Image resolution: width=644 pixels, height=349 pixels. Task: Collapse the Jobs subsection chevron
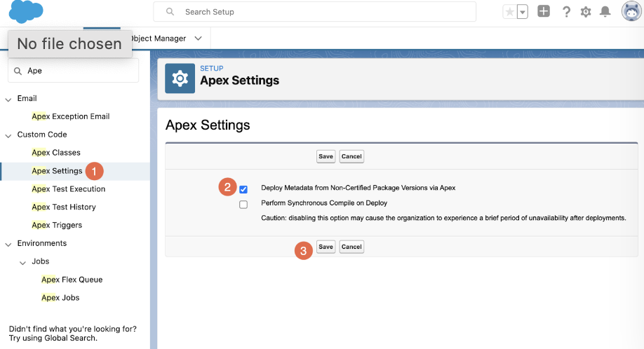coord(22,263)
